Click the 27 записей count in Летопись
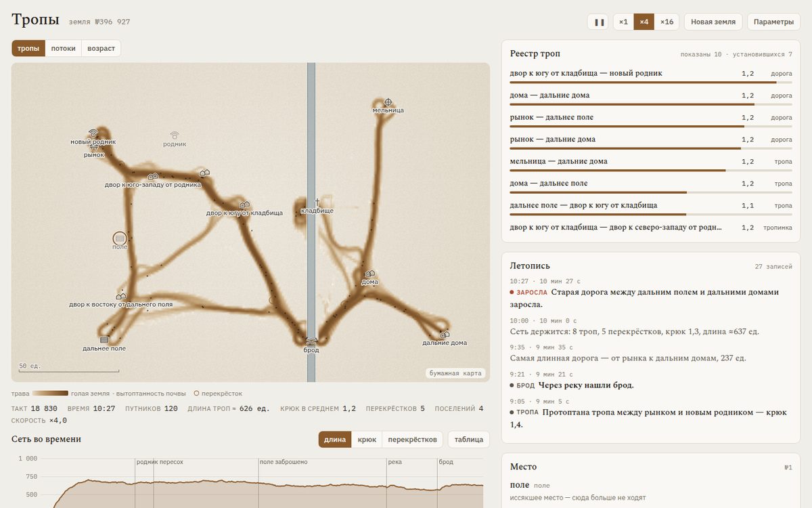Screen dimensions: 812x508 pos(773,267)
